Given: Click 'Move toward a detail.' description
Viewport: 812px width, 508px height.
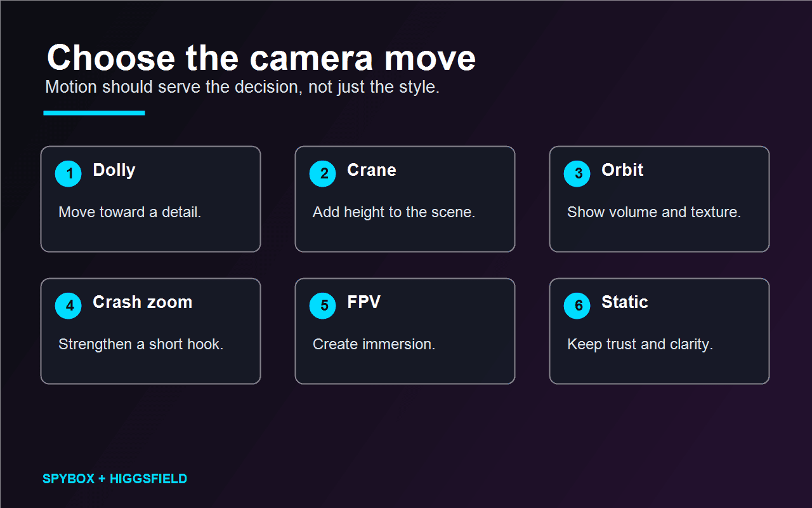Looking at the screenshot, I should [x=130, y=212].
